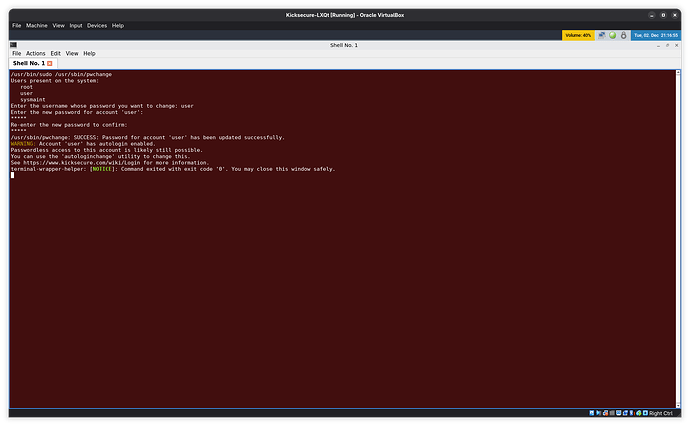Close the Shell No. 1 tab
This screenshot has height=425, width=690.
point(50,63)
